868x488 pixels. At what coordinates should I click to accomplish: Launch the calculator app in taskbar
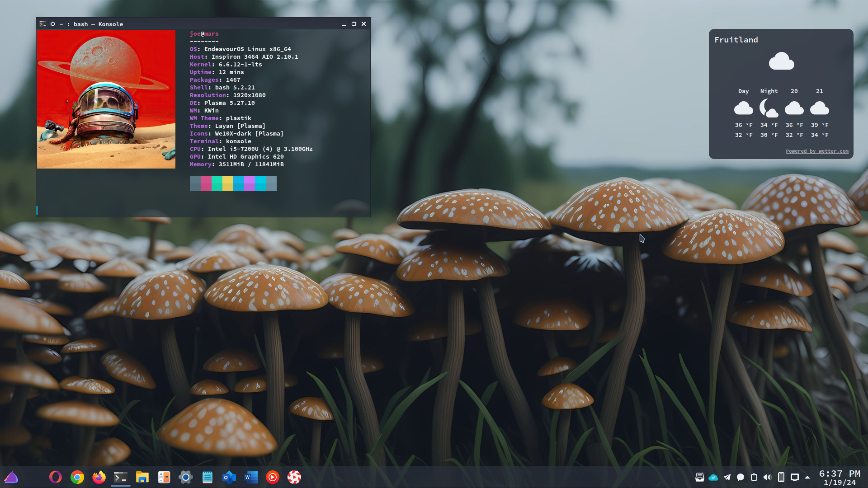point(164,477)
